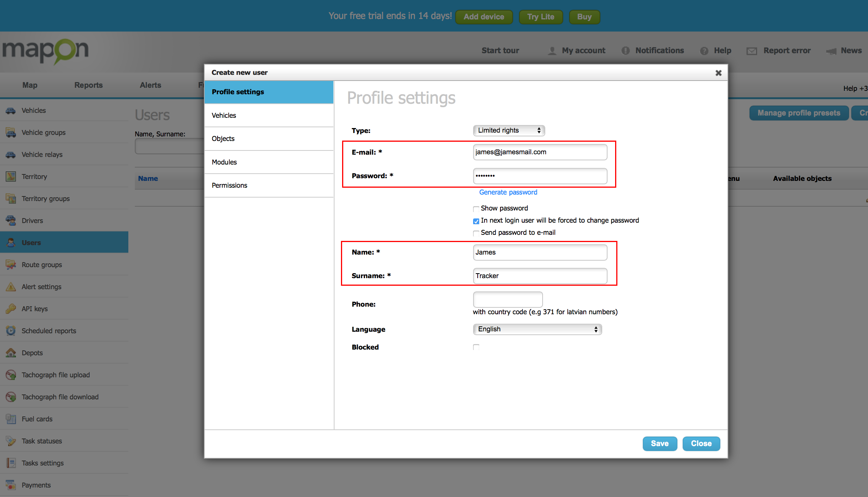Click the Territory map icon

coord(11,177)
